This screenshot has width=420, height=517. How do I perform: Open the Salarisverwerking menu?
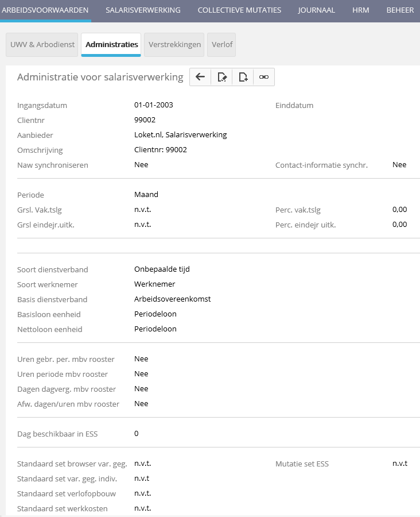point(143,10)
